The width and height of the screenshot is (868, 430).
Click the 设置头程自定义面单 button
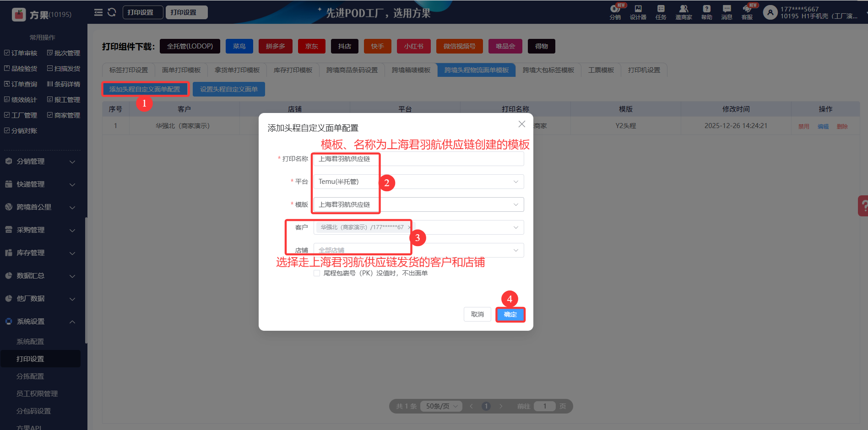(229, 89)
